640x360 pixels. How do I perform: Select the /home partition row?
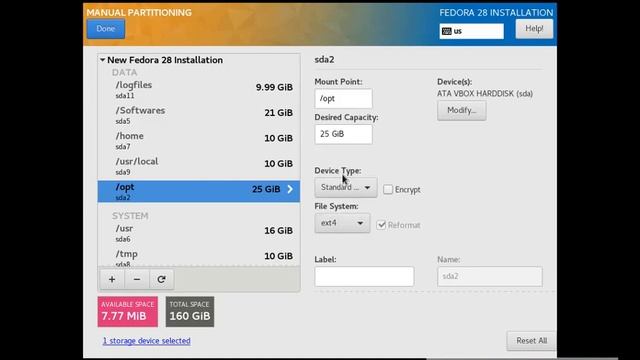click(199, 140)
